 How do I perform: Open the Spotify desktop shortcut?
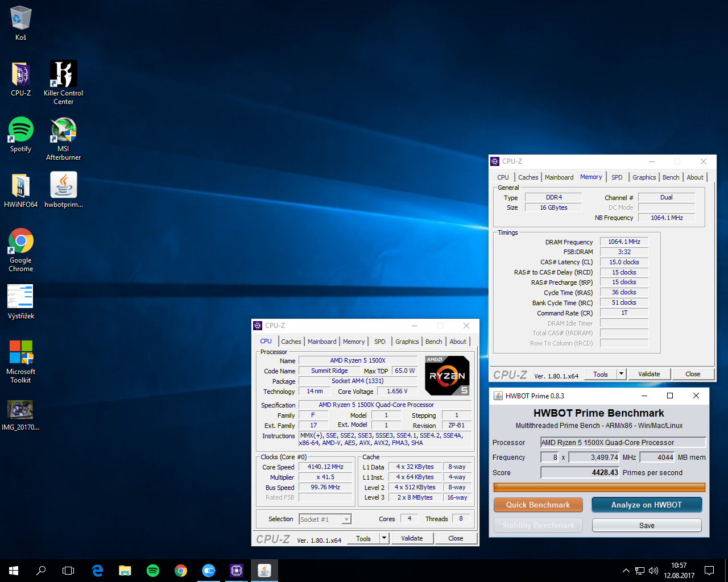(x=20, y=134)
